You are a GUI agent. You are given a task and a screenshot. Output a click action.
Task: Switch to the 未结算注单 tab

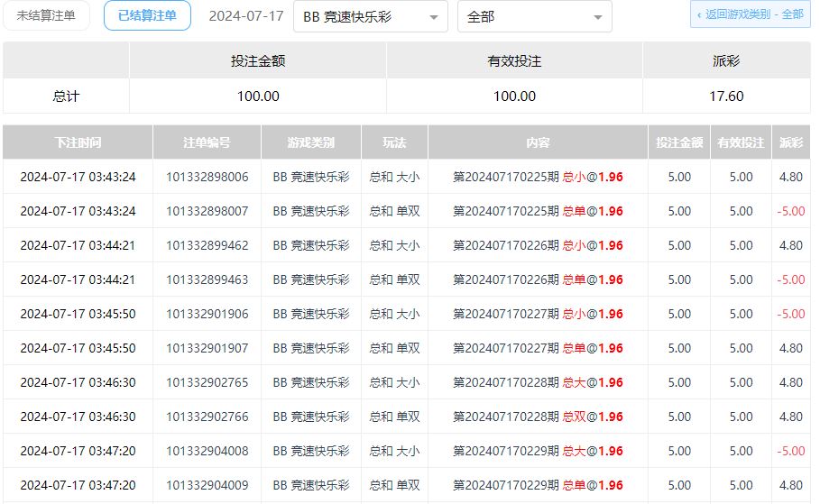(x=46, y=15)
